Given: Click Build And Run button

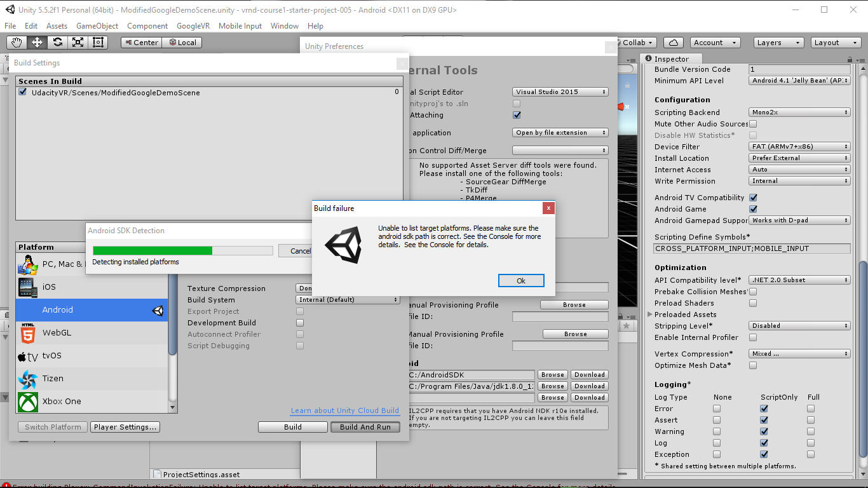Looking at the screenshot, I should click(365, 427).
